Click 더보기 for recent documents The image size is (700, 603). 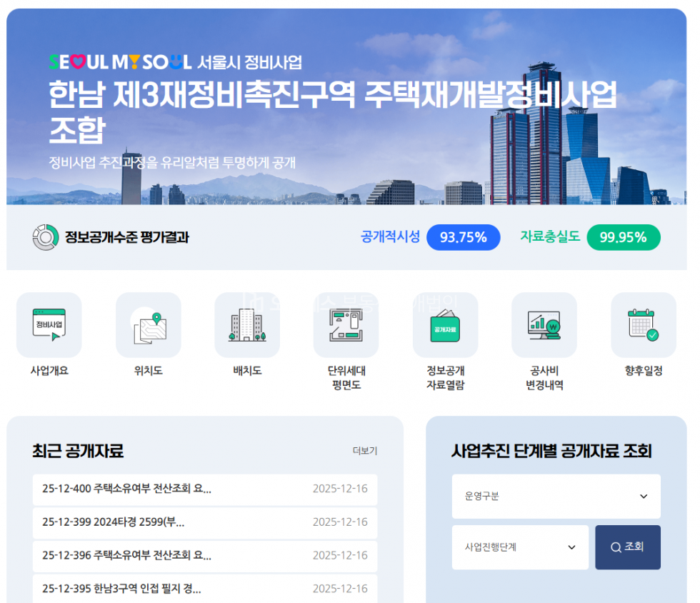tap(365, 451)
